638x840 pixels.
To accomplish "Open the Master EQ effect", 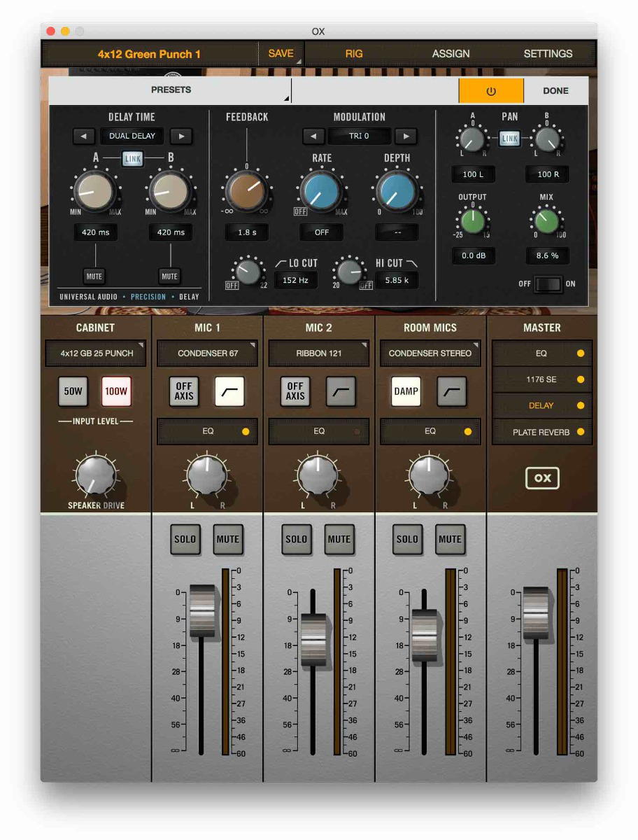I will point(542,353).
